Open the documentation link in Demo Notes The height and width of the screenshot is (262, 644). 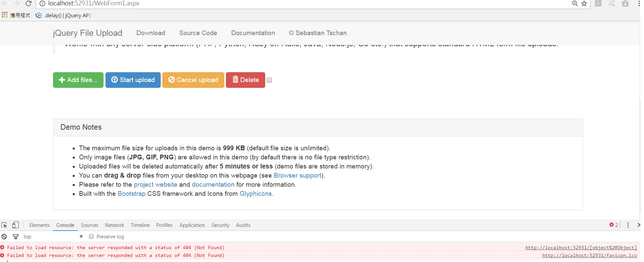point(213,185)
